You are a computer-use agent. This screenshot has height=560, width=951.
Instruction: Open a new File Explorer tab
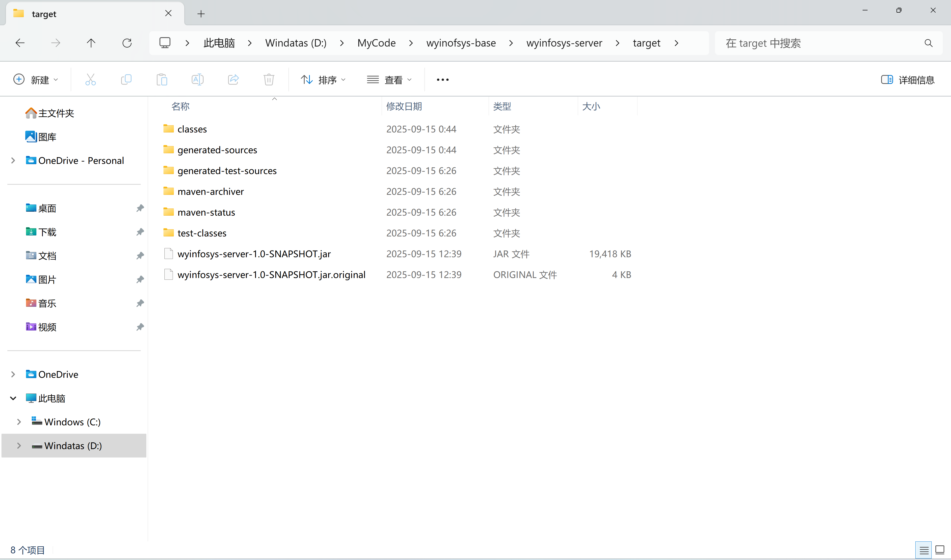(201, 14)
